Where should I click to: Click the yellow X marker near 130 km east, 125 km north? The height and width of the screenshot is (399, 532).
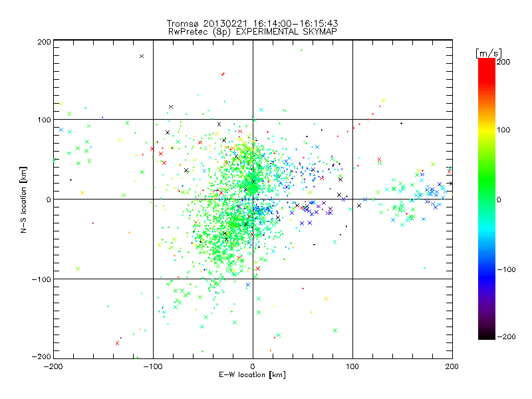[384, 100]
